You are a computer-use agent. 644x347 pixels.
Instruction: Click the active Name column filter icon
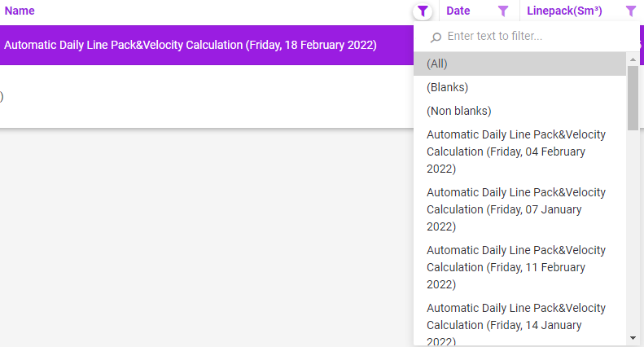(x=423, y=11)
